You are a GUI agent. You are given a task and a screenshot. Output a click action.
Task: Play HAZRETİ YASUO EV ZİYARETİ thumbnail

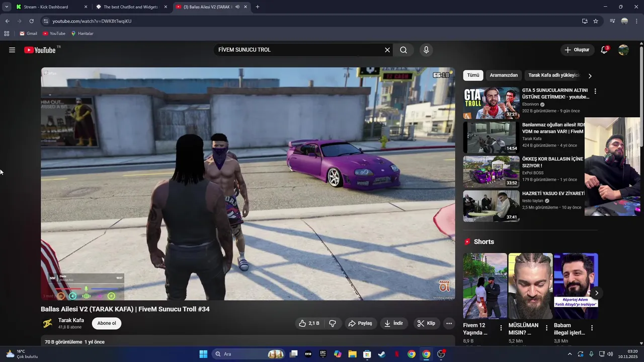491,206
